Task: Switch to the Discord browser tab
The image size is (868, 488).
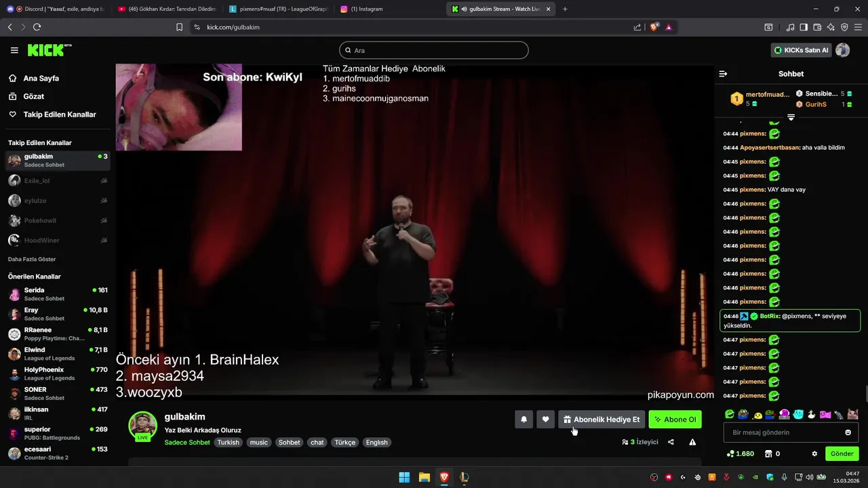Action: click(x=56, y=9)
